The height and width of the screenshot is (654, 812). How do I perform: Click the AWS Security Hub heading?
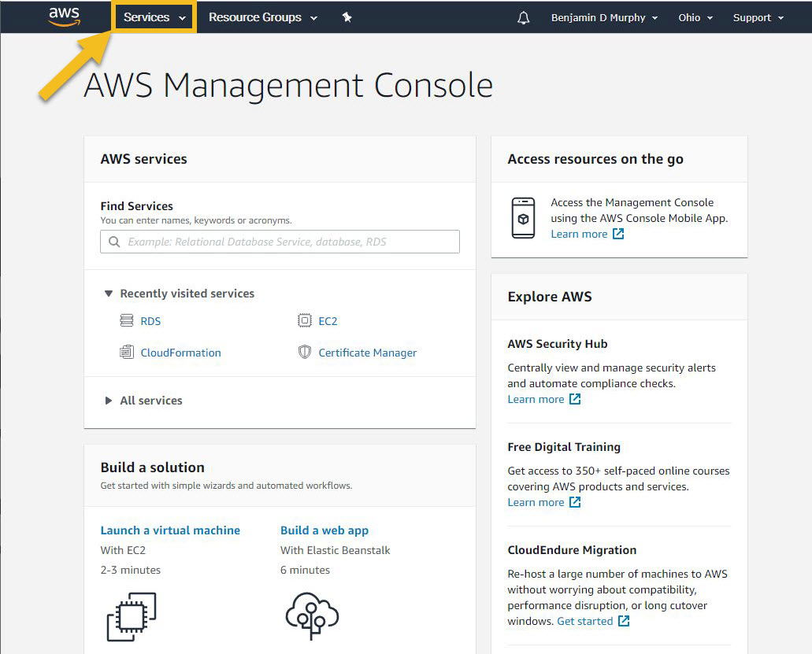[557, 344]
